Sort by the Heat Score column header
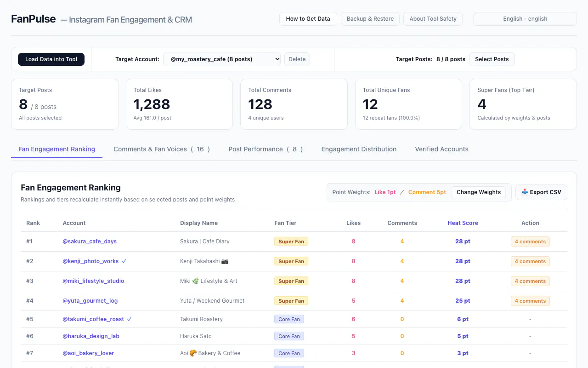Viewport: 588px width, 368px height. click(x=463, y=223)
